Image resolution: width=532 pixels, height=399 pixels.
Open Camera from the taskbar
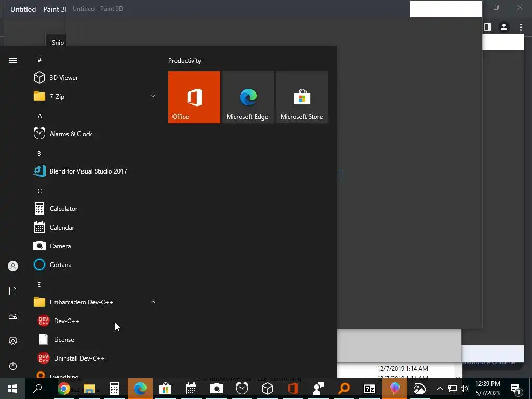pyautogui.click(x=217, y=389)
